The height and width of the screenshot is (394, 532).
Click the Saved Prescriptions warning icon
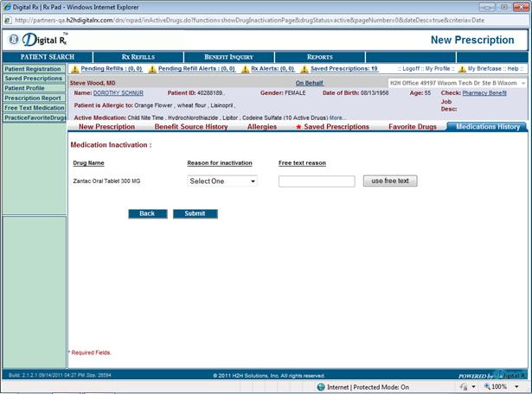click(x=304, y=68)
